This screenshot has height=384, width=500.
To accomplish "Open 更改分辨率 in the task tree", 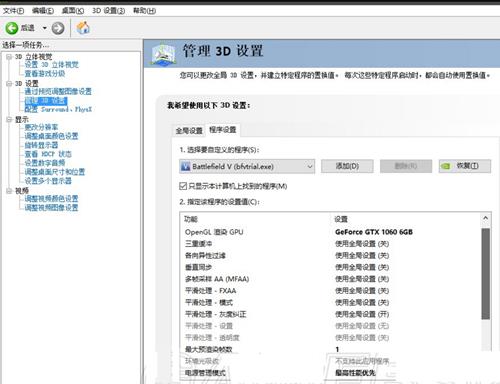I will [x=41, y=127].
